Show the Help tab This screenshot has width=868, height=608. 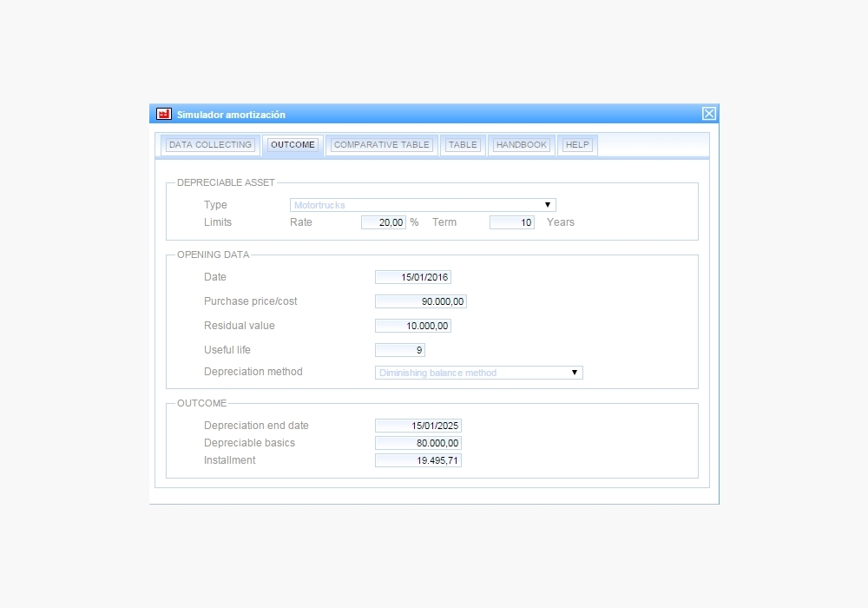pyautogui.click(x=576, y=145)
